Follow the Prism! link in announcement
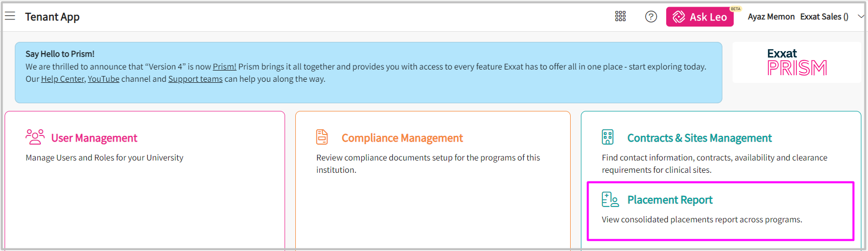 pyautogui.click(x=224, y=66)
